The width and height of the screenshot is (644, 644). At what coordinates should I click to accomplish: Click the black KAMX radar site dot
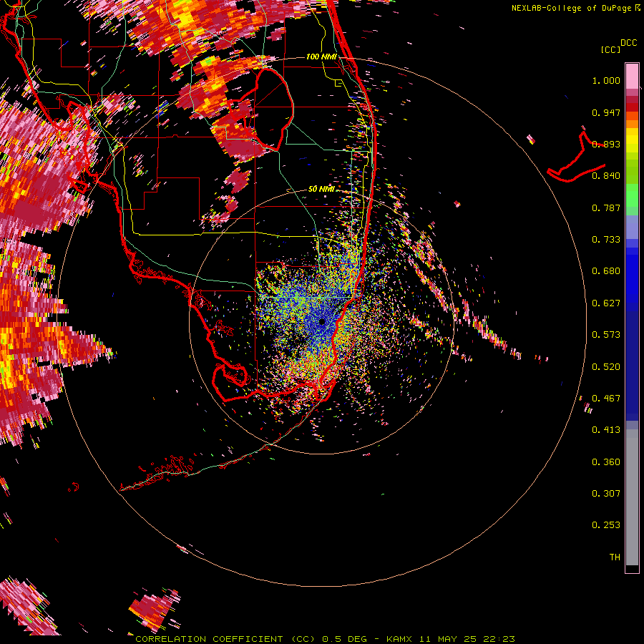pos(322,322)
